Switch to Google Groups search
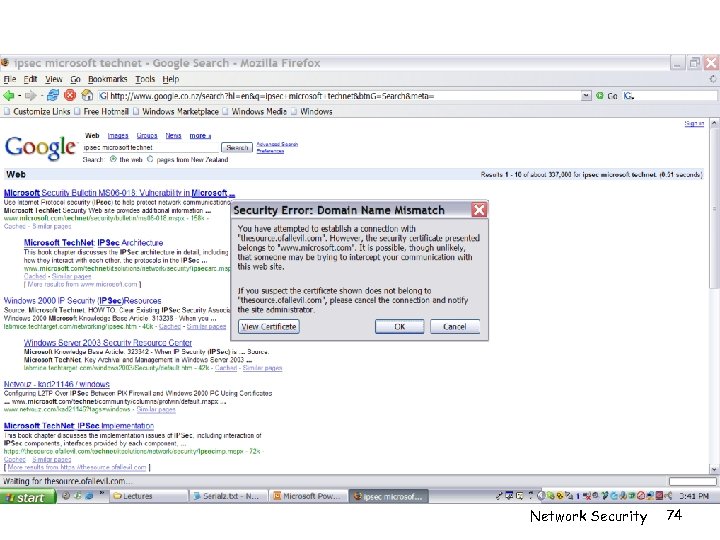 (x=147, y=135)
